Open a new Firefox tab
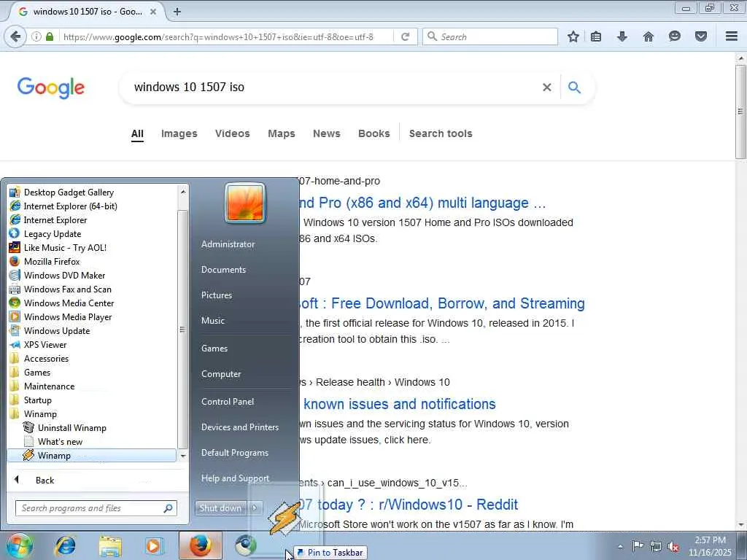This screenshot has height=560, width=747. click(x=177, y=12)
